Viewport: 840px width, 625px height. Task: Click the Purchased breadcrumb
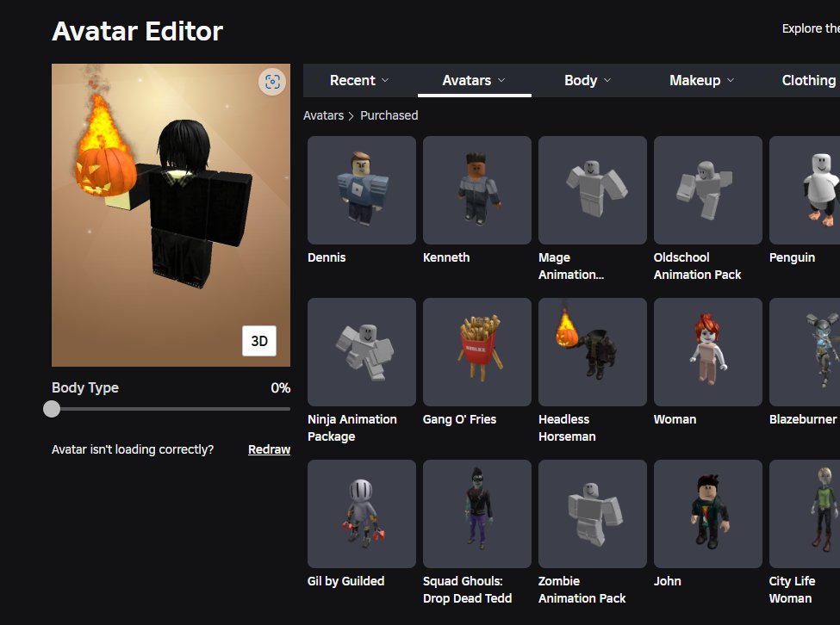point(389,115)
